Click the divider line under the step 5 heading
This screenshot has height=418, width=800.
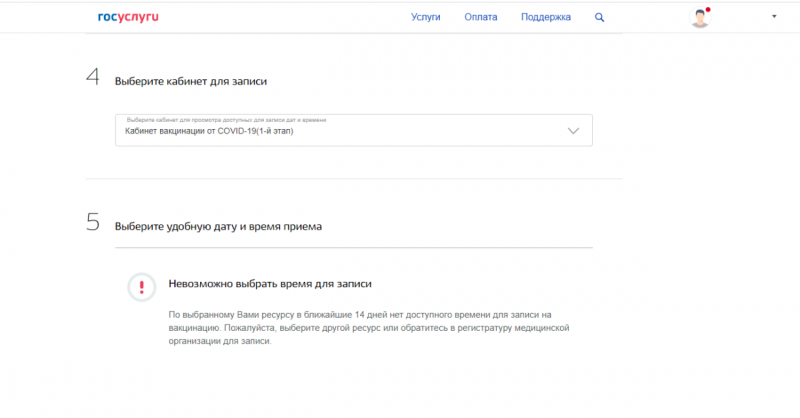353,247
